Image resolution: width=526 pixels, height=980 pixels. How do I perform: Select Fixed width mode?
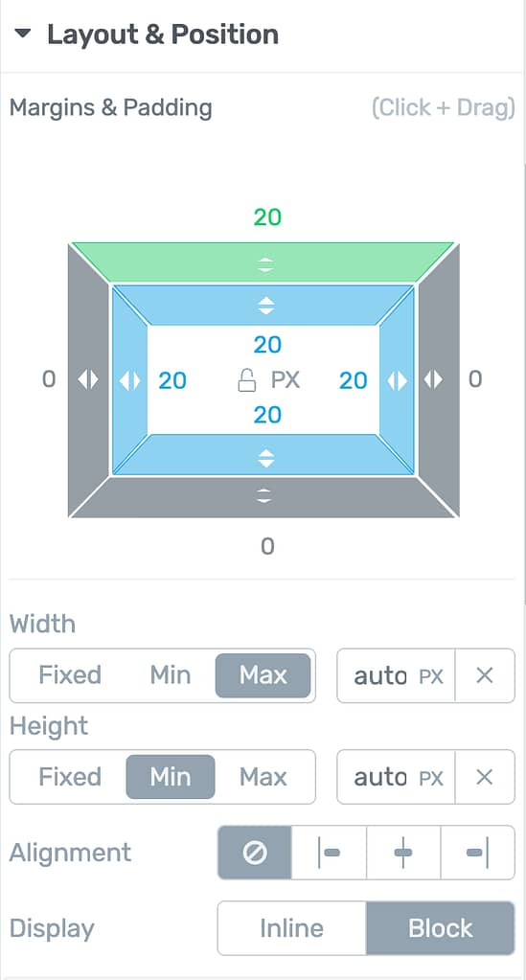70,675
